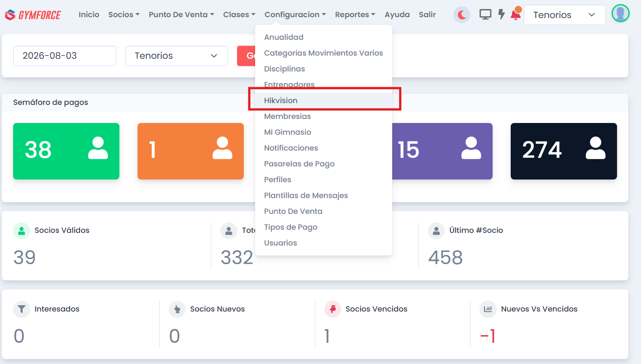Click the total value 332
The image size is (641, 364).
coord(237,257)
